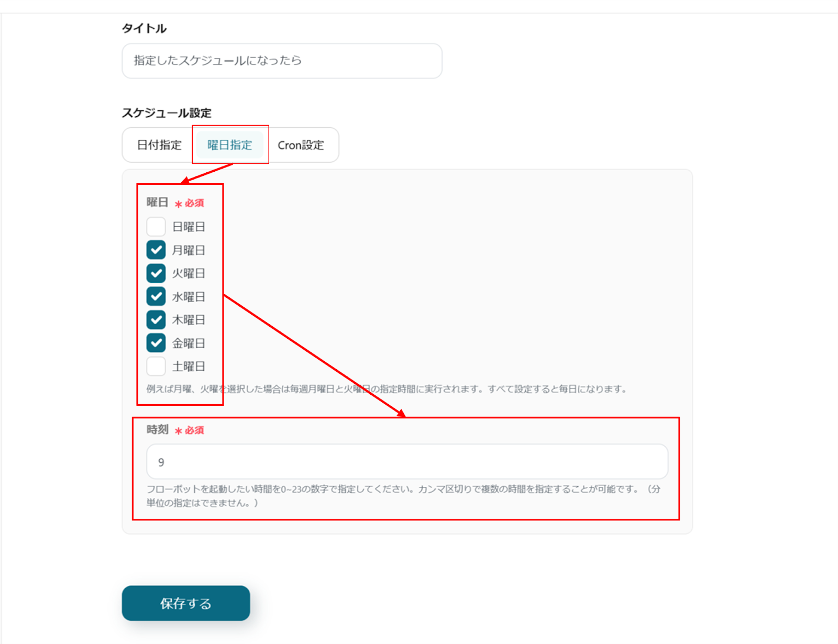838x644 pixels.
Task: Click the 水曜日 label text
Action: pyautogui.click(x=189, y=297)
